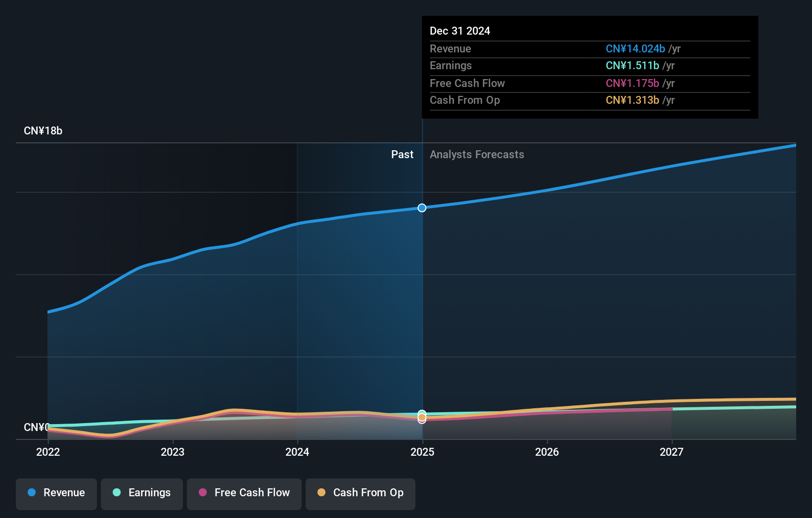Click the 'Analysts Forecasts' label
The height and width of the screenshot is (518, 812).
pos(477,155)
